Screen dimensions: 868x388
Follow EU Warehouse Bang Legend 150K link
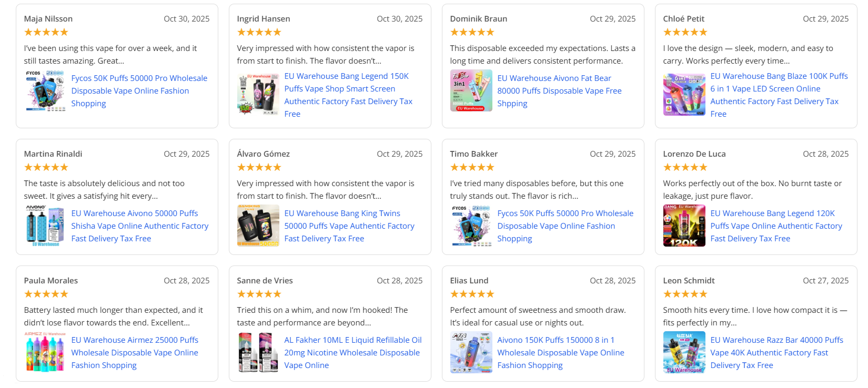(x=348, y=95)
